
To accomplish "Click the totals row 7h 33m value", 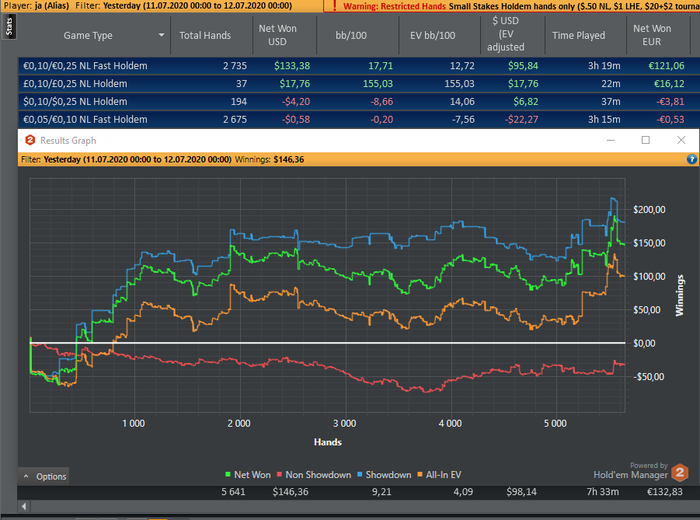I will coord(603,492).
